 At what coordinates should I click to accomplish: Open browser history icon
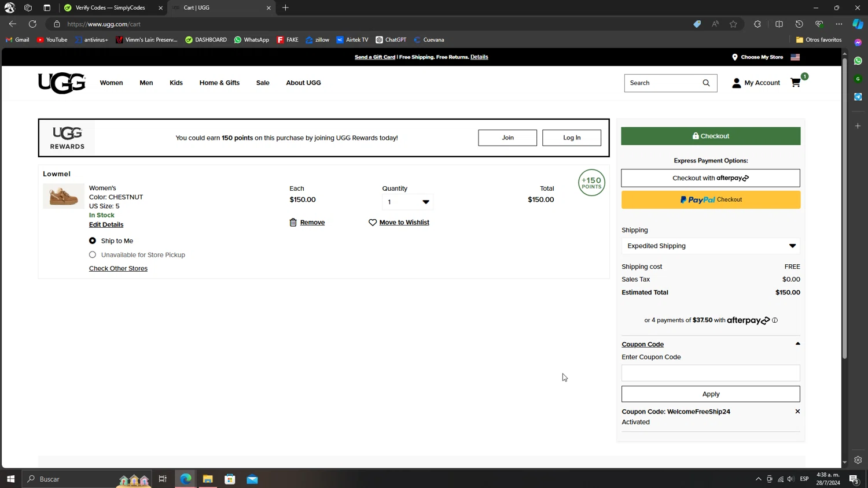(x=799, y=24)
